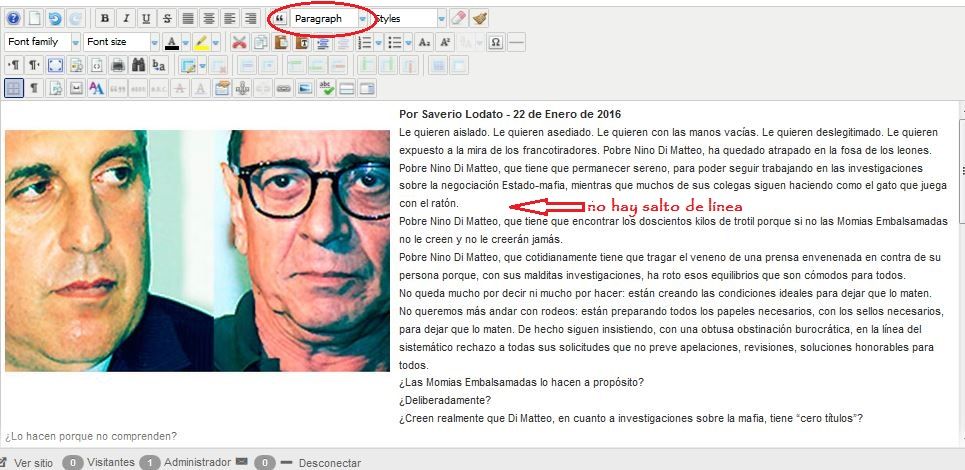Open the Find and Replace icon
Screen dimensions: 965x470
click(x=159, y=65)
